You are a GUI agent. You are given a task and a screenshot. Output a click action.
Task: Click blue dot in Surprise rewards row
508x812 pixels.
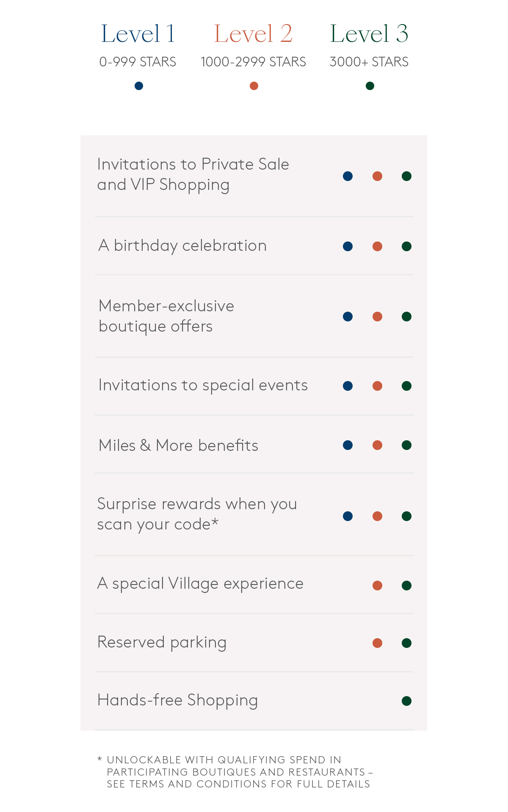point(348,516)
